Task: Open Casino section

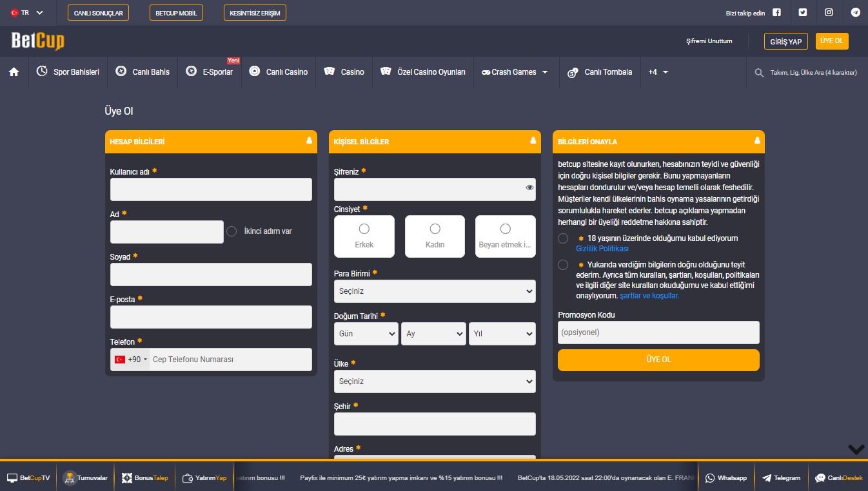Action: coord(344,72)
